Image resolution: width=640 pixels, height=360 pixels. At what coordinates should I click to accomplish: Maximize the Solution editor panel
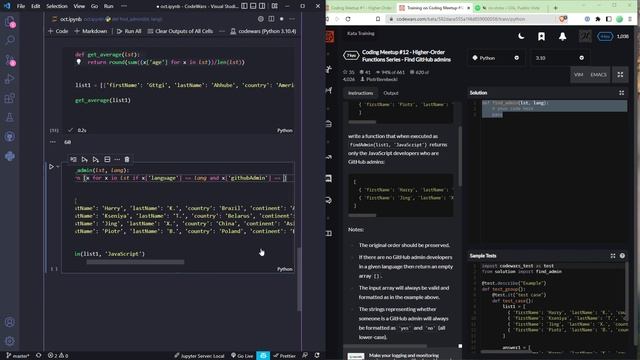click(621, 93)
